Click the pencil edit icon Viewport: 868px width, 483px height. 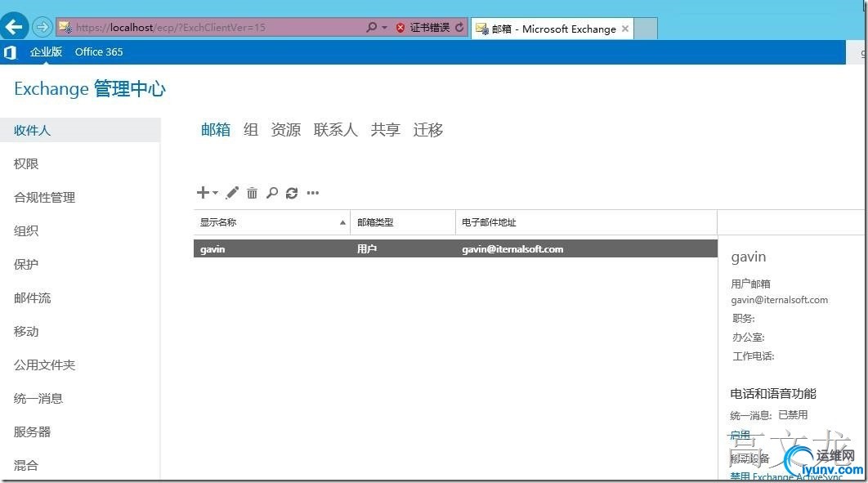coord(232,193)
